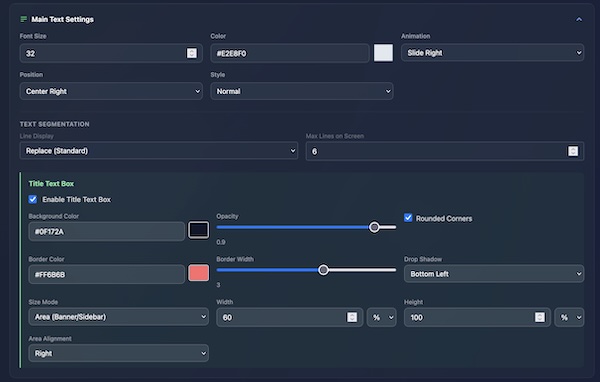
Task: Edit the Border Color hex field
Action: coord(107,274)
